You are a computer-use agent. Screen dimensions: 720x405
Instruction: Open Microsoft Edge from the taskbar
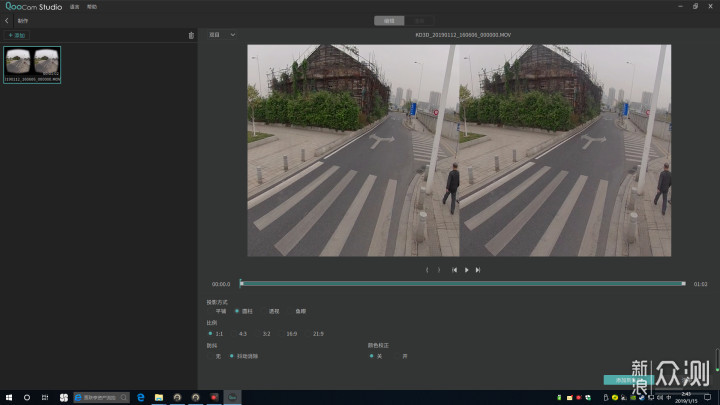141,397
